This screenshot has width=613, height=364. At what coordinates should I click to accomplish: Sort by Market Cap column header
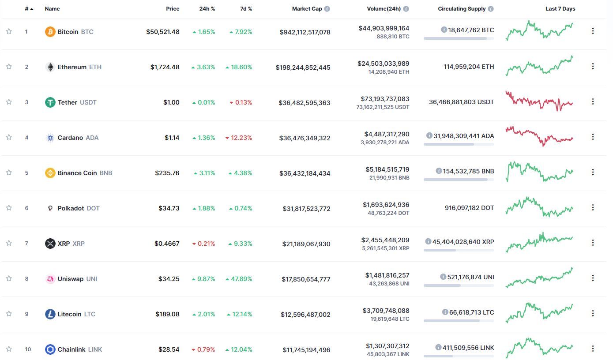[x=307, y=9]
